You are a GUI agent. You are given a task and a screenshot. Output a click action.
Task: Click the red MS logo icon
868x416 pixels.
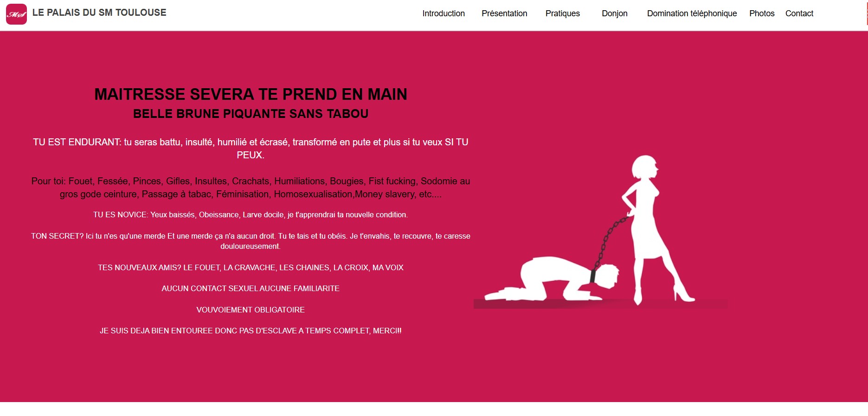[x=16, y=14]
